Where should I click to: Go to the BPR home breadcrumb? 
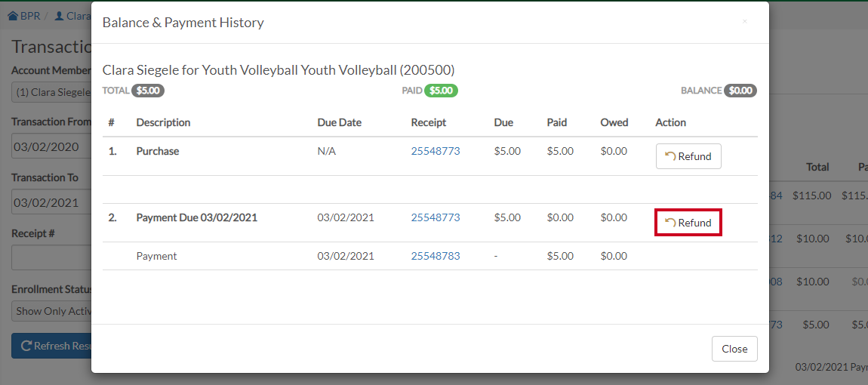coord(24,16)
